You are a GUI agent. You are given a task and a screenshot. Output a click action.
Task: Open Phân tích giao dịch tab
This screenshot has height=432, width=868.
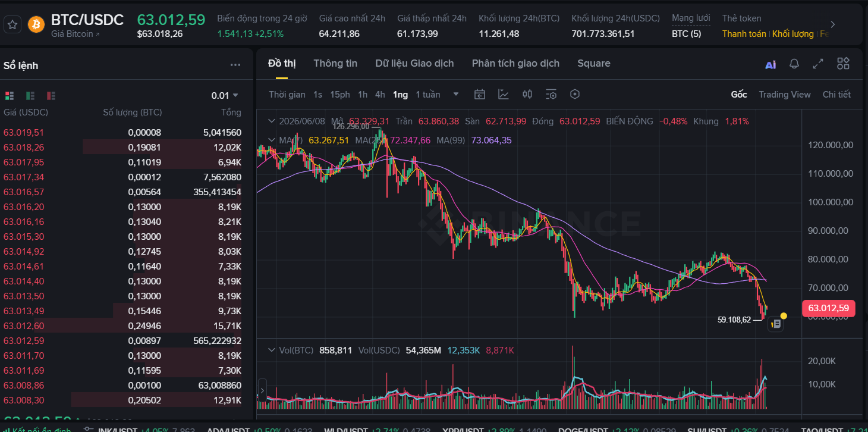click(x=515, y=63)
